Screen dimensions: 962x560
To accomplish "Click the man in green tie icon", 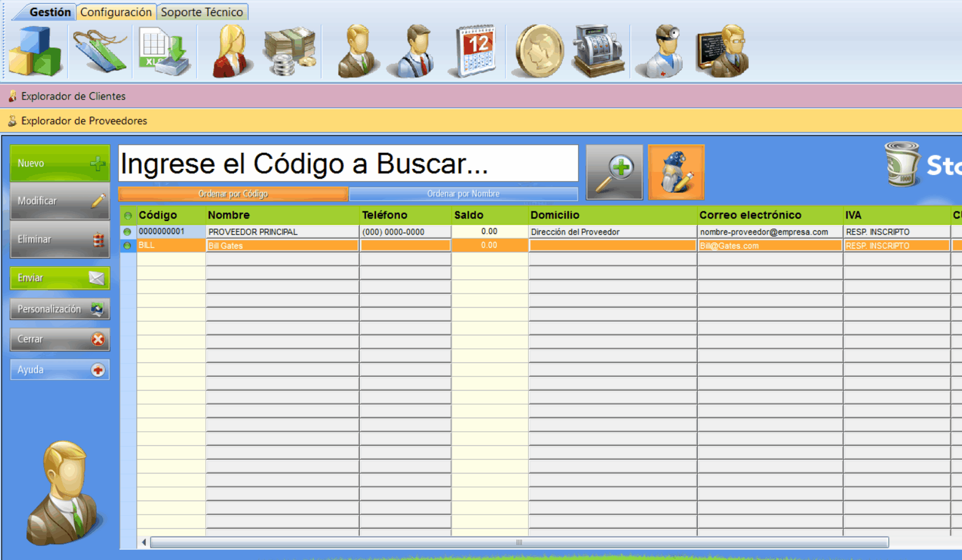I will tap(358, 52).
